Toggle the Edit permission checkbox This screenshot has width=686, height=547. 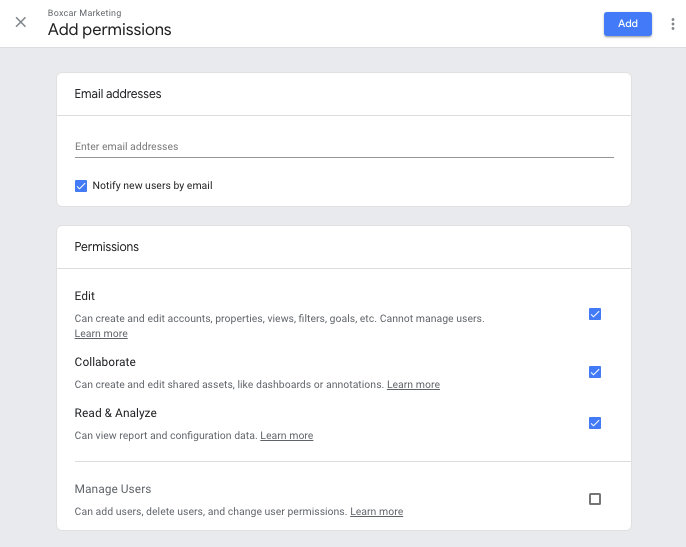595,314
